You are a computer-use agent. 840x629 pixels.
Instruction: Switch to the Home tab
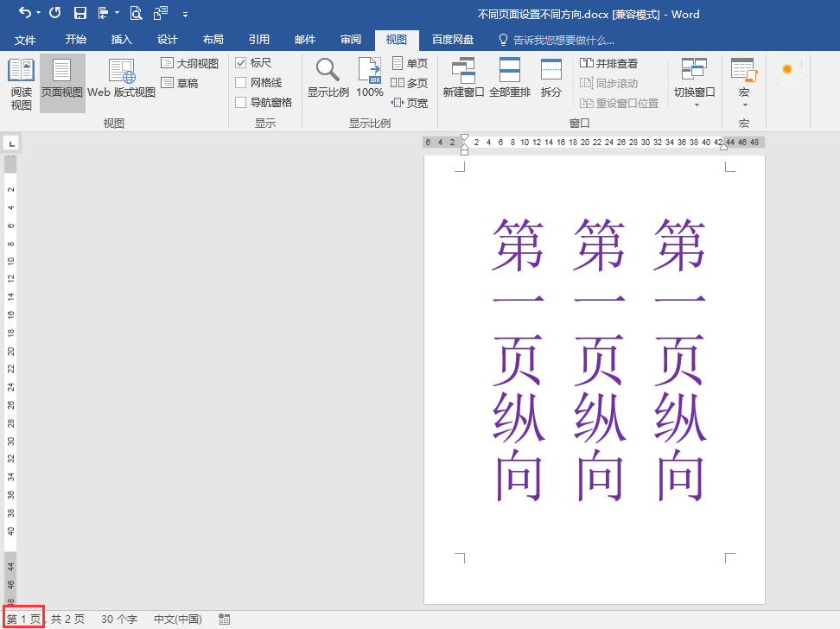click(75, 40)
